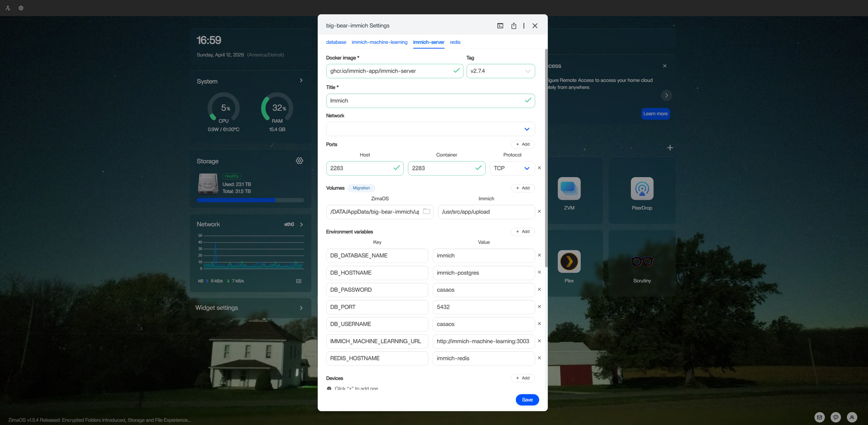The image size is (868, 425).
Task: Launch the Plex app icon
Action: (569, 262)
